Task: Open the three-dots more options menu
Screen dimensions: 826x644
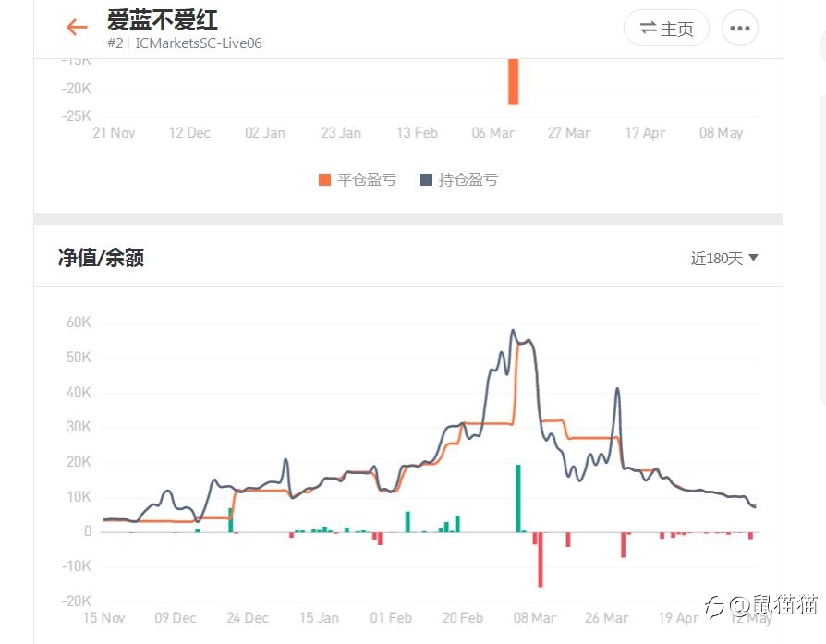Action: click(x=739, y=28)
